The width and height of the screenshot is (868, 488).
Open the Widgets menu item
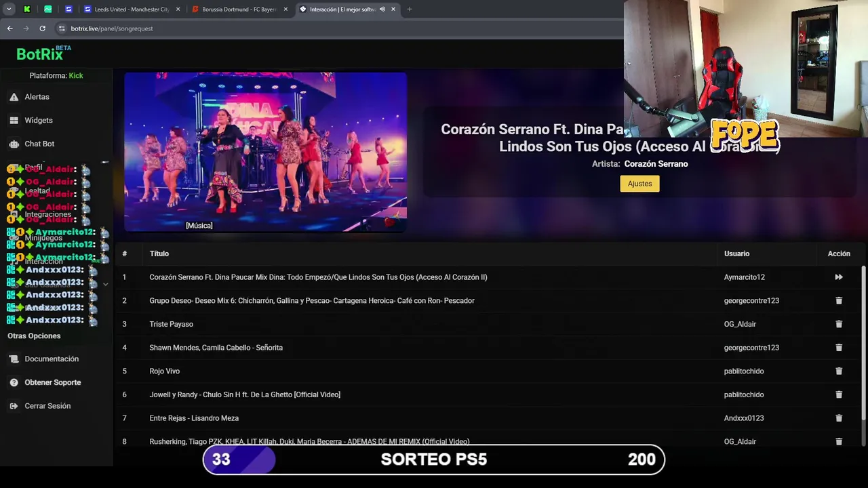[39, 121]
